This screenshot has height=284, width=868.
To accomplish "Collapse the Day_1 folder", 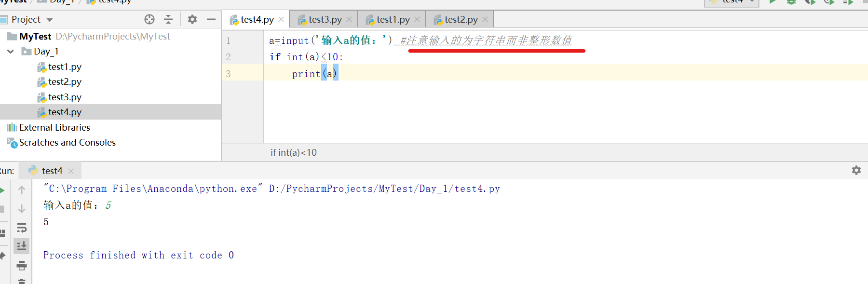I will tap(11, 51).
